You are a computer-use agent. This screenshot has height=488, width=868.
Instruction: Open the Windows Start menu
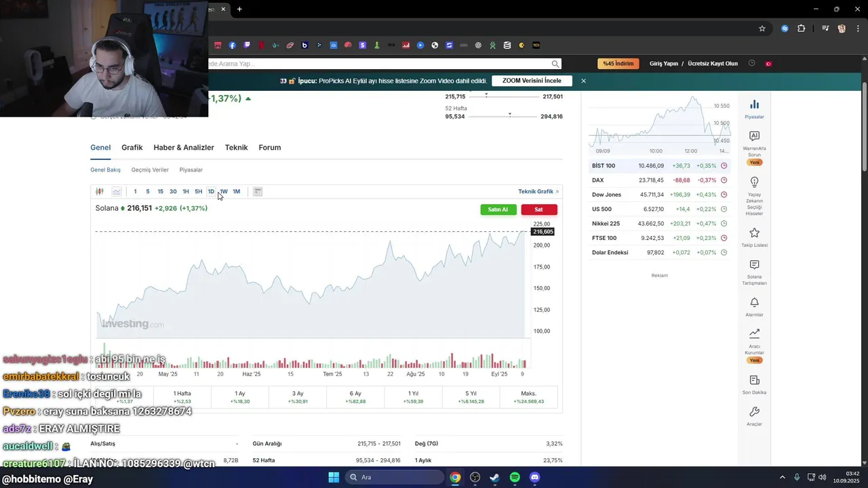point(334,477)
